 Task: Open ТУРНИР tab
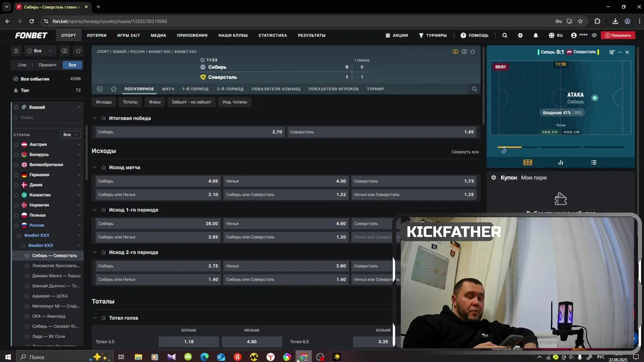click(375, 89)
